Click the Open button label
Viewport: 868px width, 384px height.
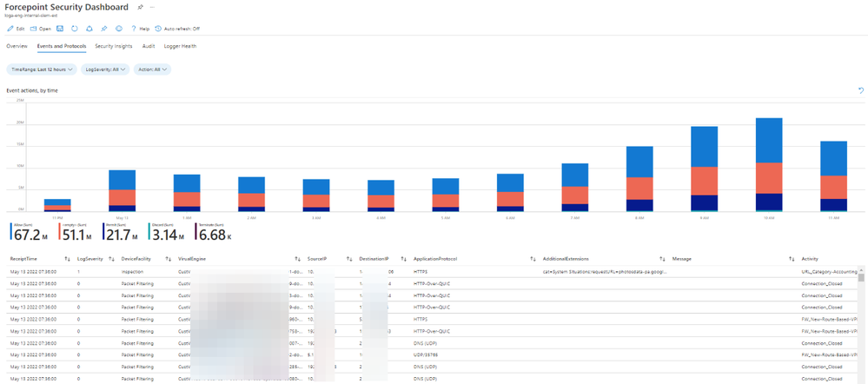tap(45, 28)
